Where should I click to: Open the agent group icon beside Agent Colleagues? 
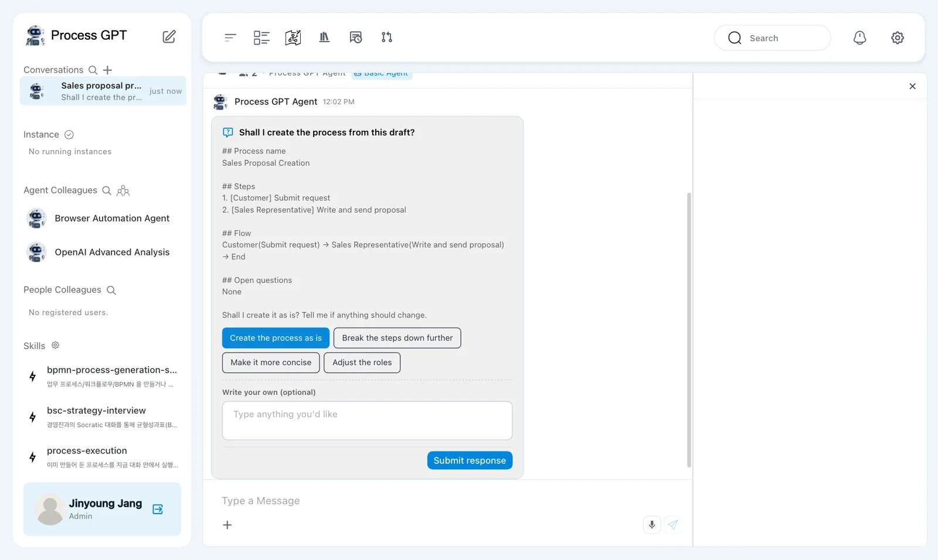(x=123, y=190)
